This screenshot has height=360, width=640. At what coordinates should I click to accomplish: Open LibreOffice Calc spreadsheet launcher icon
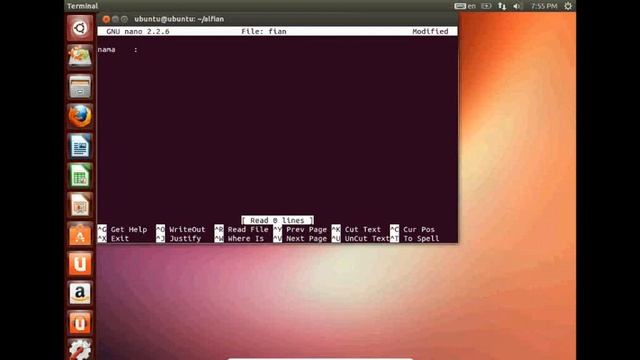pyautogui.click(x=80, y=176)
